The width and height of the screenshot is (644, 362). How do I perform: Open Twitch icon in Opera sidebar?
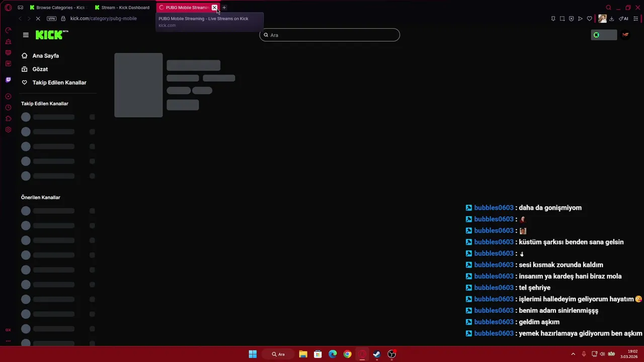[x=8, y=80]
